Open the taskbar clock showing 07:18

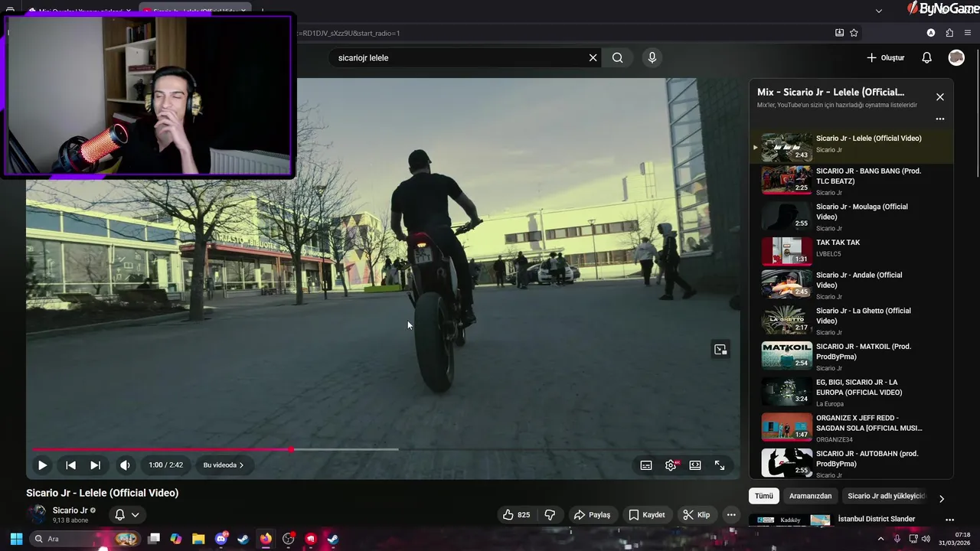[955, 539]
